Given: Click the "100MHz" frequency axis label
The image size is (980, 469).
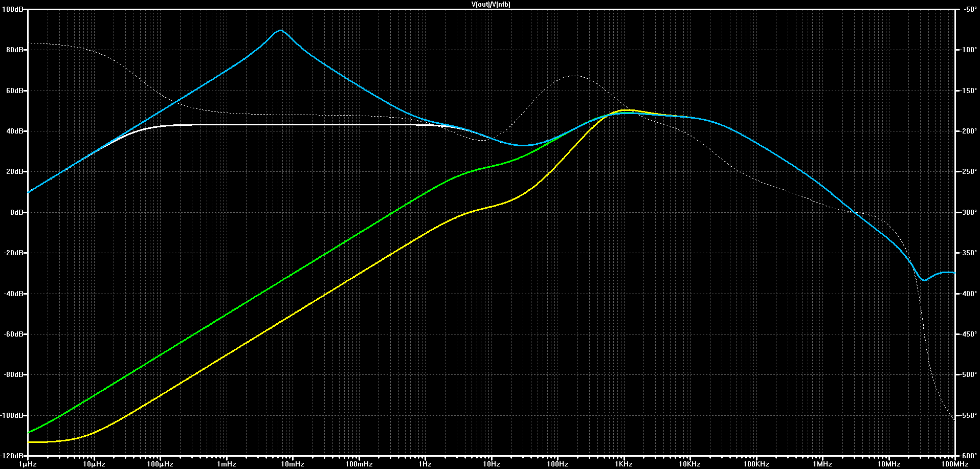Looking at the screenshot, I should (955, 464).
